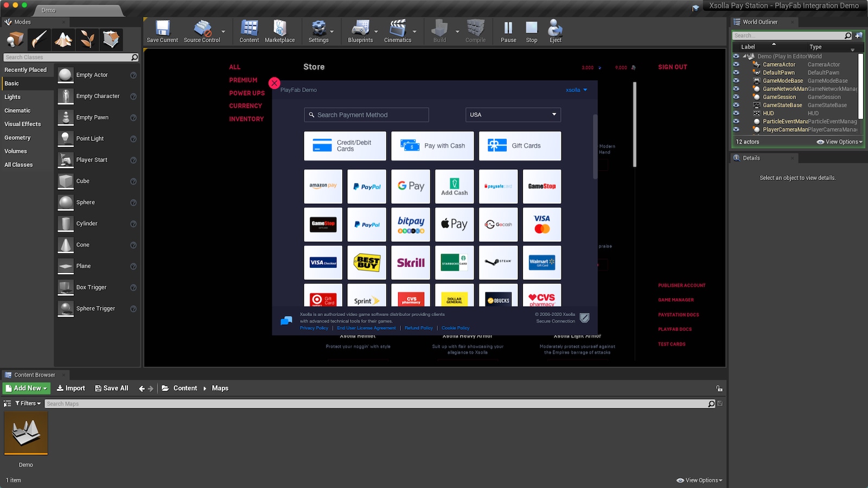This screenshot has width=868, height=488.
Task: Hide the GameModeBase actor via eye icon
Action: coord(736,81)
